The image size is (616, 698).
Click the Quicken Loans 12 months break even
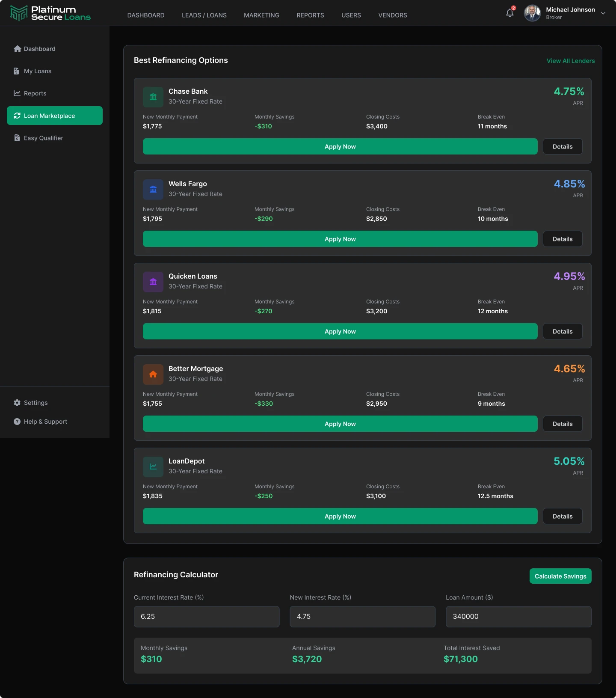point(493,311)
